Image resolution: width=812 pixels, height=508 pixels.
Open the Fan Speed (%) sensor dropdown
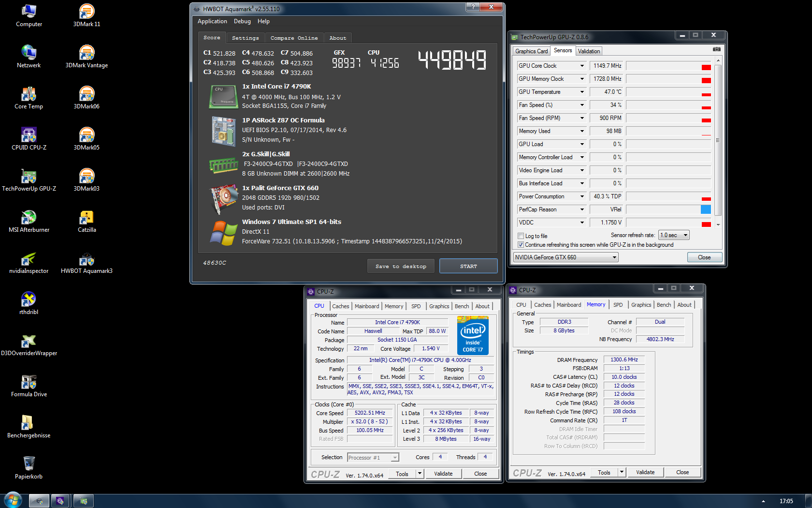point(582,105)
